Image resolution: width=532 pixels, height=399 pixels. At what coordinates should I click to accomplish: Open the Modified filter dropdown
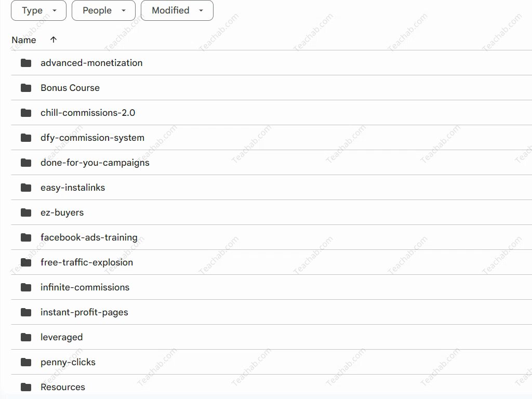click(177, 10)
